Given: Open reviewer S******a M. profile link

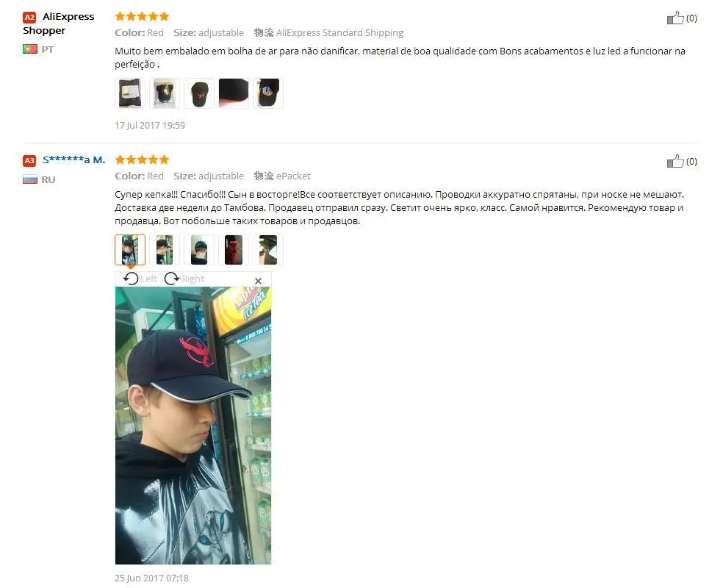Looking at the screenshot, I should click(x=73, y=159).
